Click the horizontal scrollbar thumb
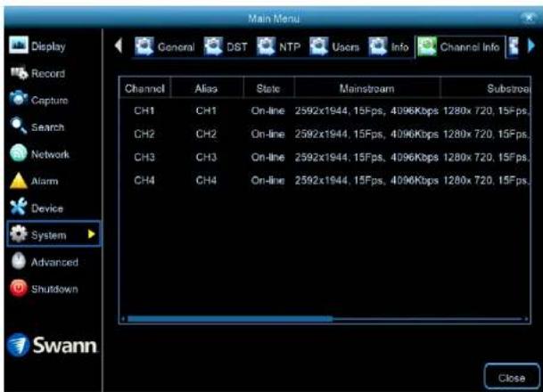Screen dimensions: 543x392 [x=230, y=319]
